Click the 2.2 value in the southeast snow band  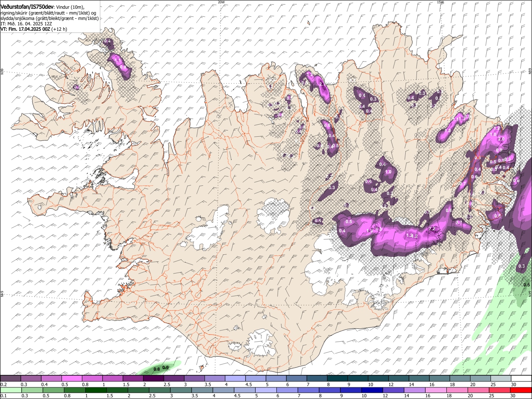tap(431, 229)
